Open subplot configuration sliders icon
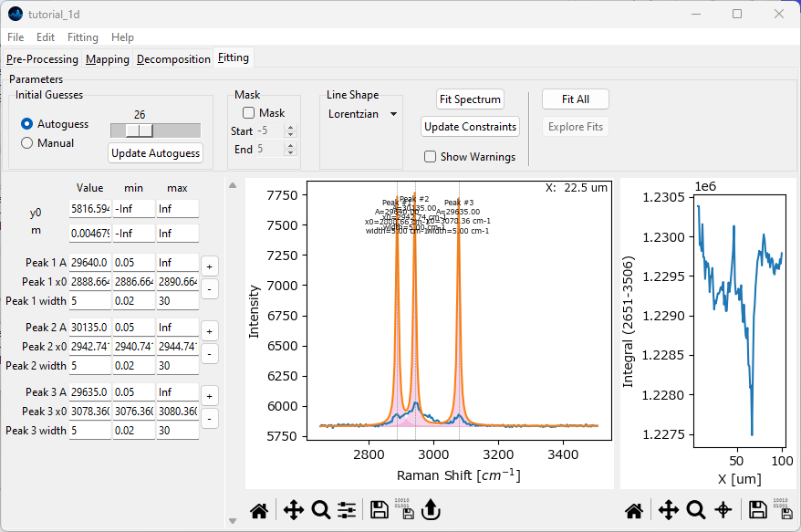The image size is (801, 532). [347, 510]
